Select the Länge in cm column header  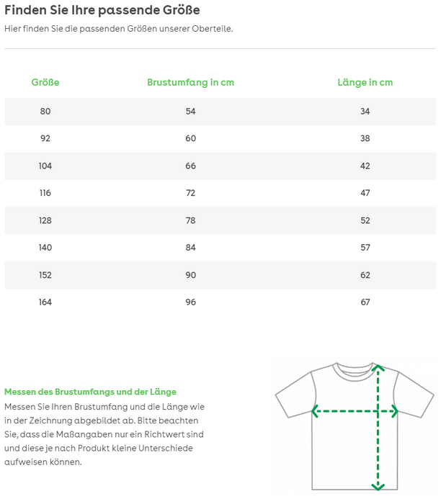pos(365,82)
